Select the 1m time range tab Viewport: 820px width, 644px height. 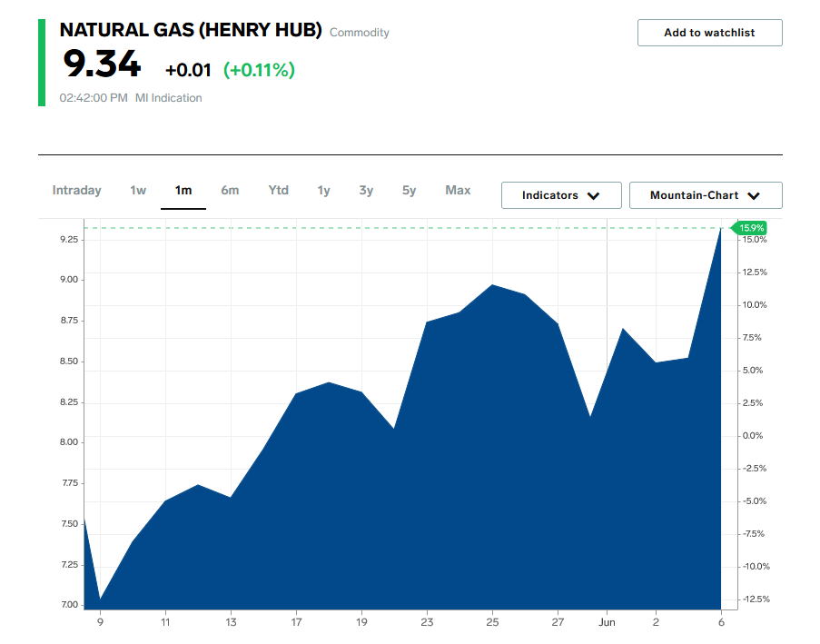(183, 191)
